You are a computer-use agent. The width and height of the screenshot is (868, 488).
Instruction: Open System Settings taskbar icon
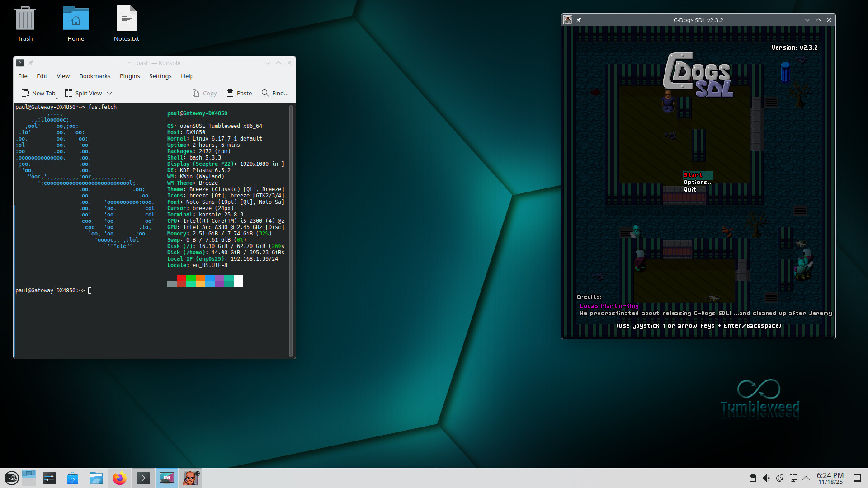49,478
